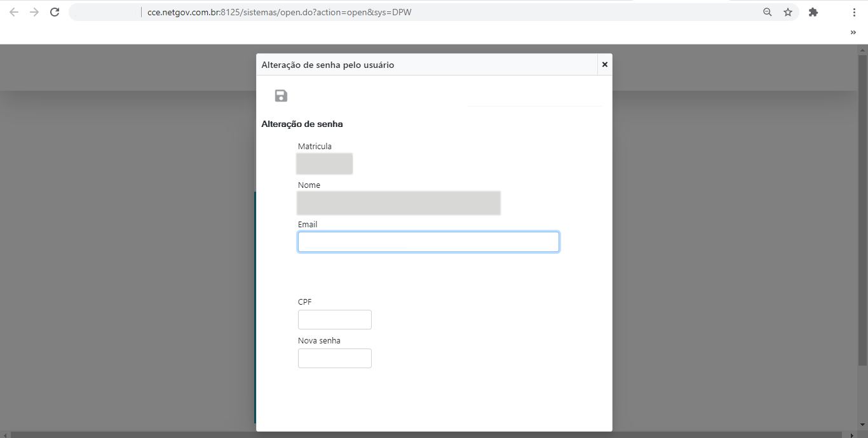868x438 pixels.
Task: Click the Email input field
Action: [x=428, y=242]
